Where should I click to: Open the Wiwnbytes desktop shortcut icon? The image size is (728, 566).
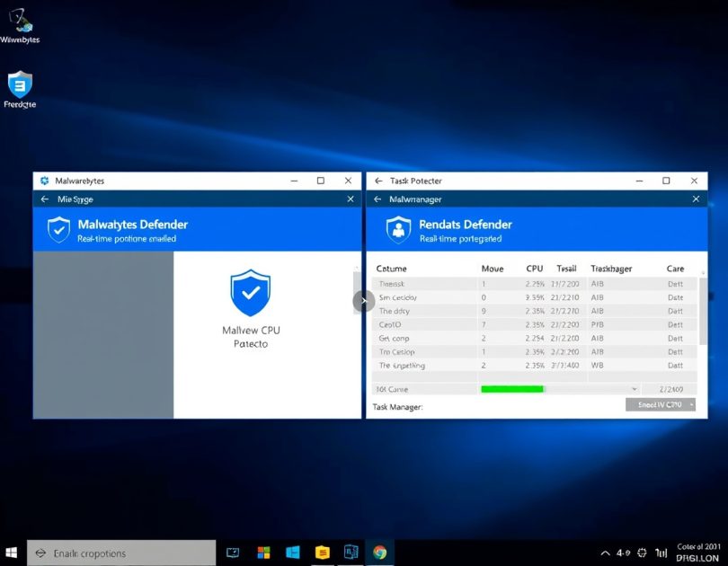(20, 21)
